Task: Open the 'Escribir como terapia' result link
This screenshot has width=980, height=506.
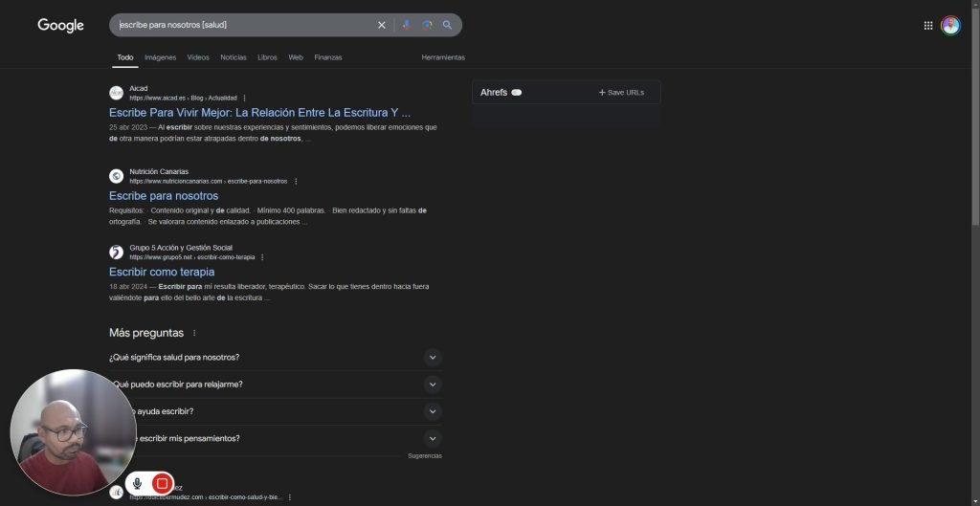Action: [162, 273]
